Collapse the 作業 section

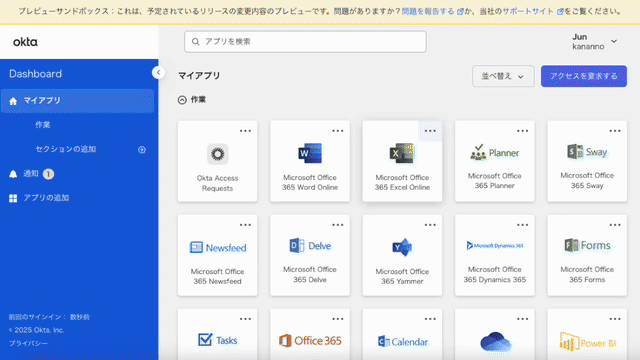pyautogui.click(x=182, y=100)
